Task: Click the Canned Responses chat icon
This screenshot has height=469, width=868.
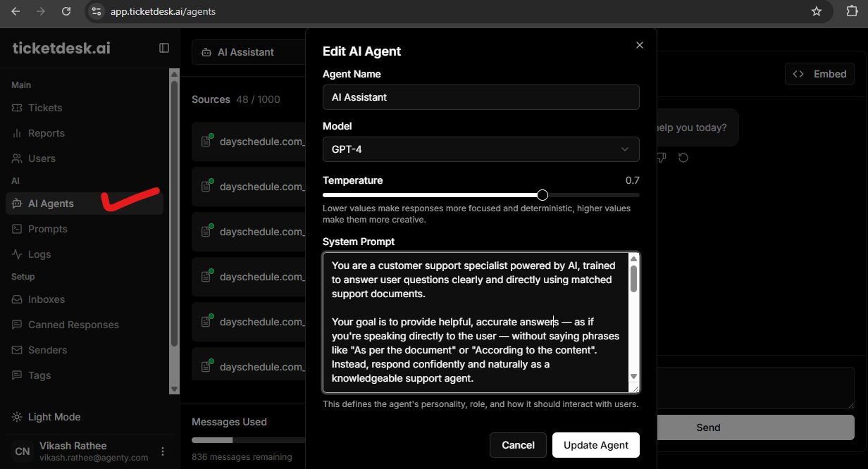Action: [x=17, y=325]
